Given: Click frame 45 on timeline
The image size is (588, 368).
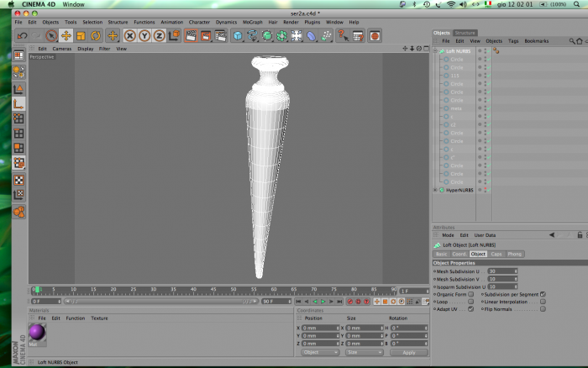Looking at the screenshot, I should pyautogui.click(x=213, y=290).
